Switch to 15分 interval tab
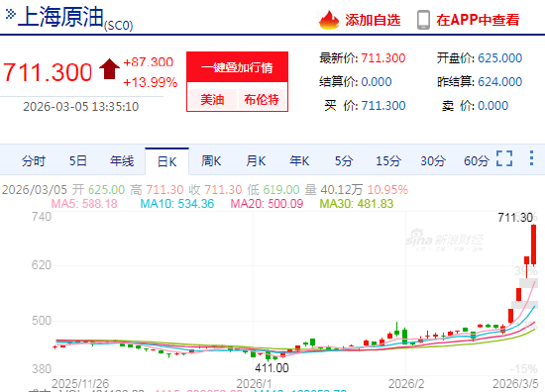The width and height of the screenshot is (545, 392). (x=388, y=161)
